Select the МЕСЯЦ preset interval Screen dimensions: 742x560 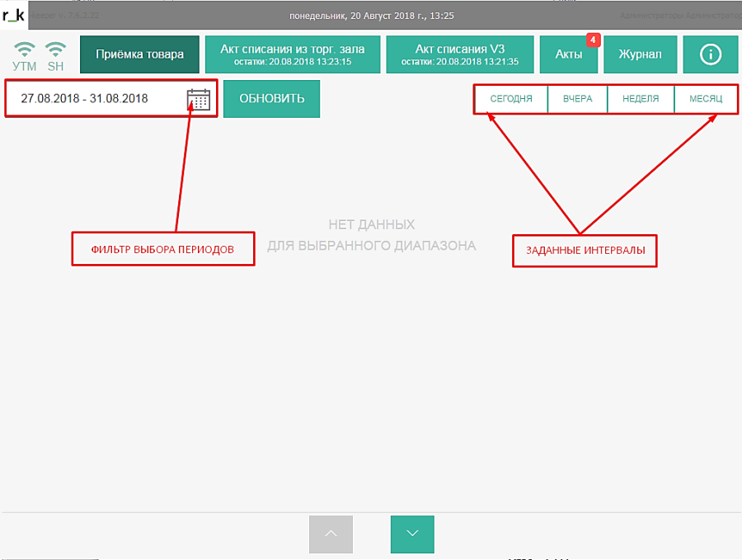tap(706, 99)
